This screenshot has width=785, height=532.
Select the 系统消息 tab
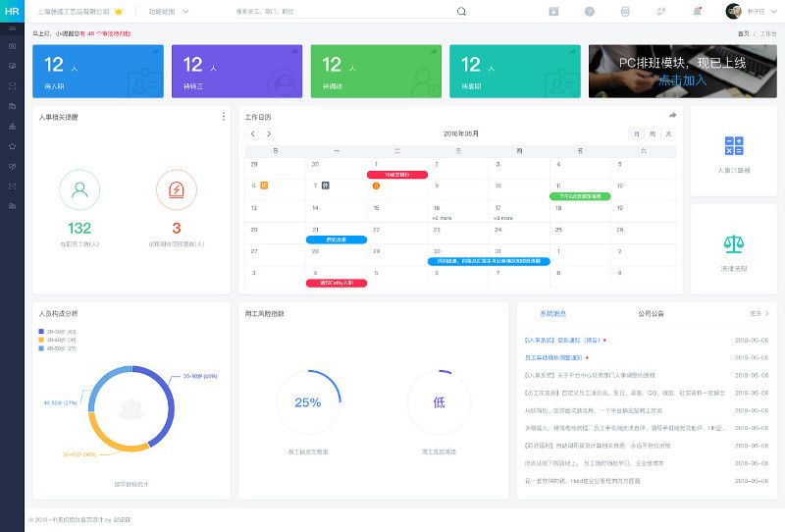tap(553, 314)
